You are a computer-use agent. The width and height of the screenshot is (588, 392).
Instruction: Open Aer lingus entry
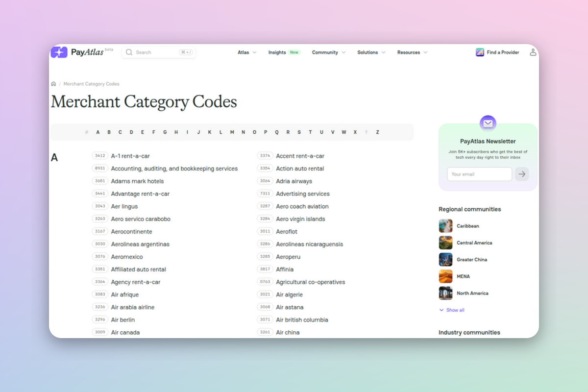tap(124, 206)
